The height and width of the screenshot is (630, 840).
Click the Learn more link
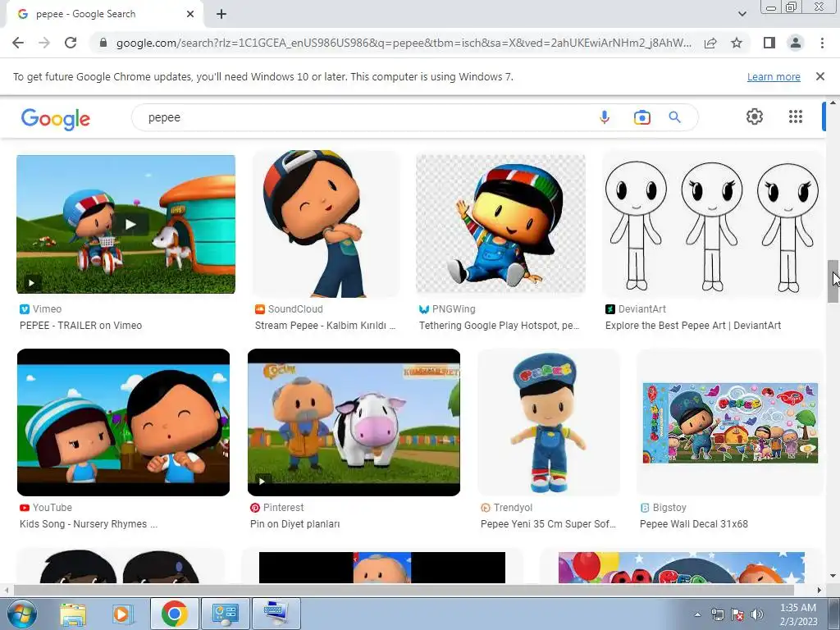click(x=774, y=76)
